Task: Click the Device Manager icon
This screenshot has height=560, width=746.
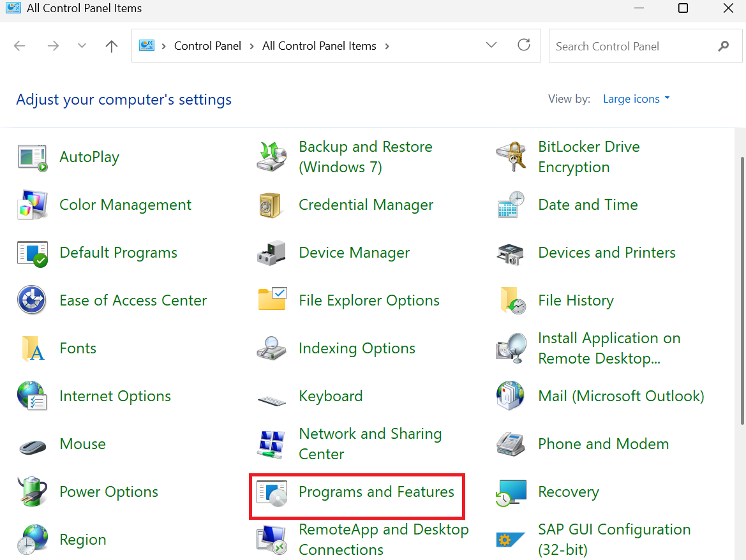Action: [272, 253]
